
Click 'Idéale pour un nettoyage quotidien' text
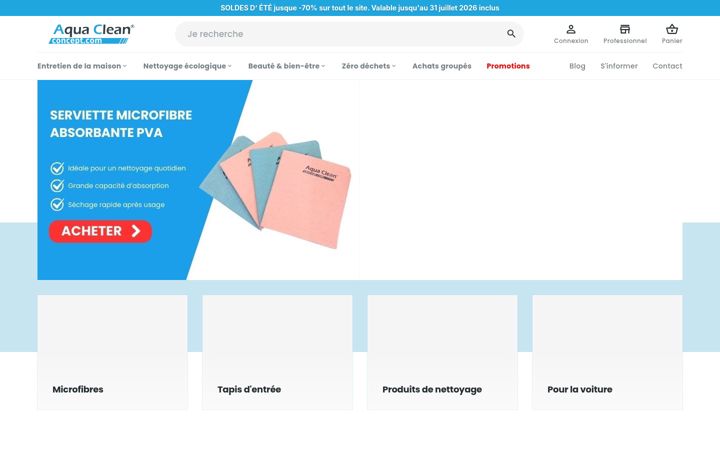[x=127, y=169]
